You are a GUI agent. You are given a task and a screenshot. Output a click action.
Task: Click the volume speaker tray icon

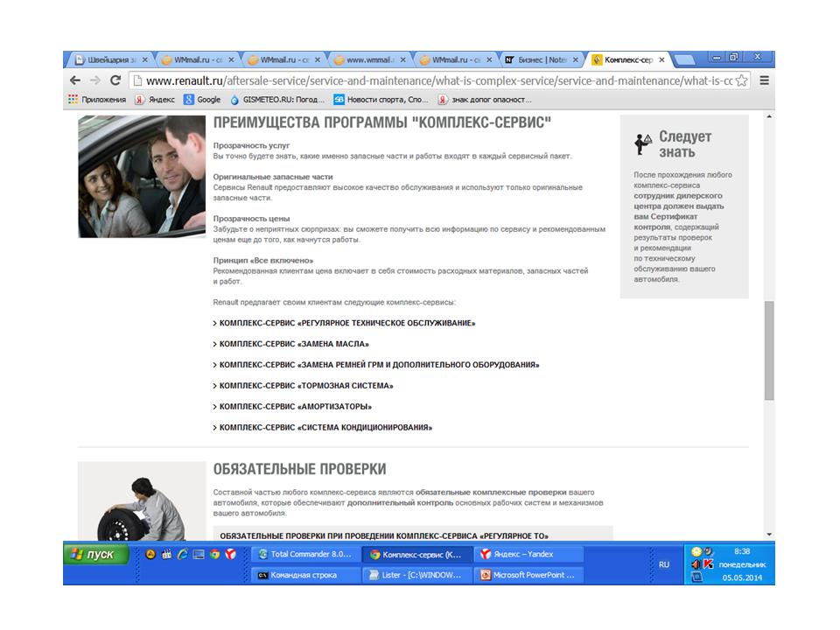tap(696, 564)
